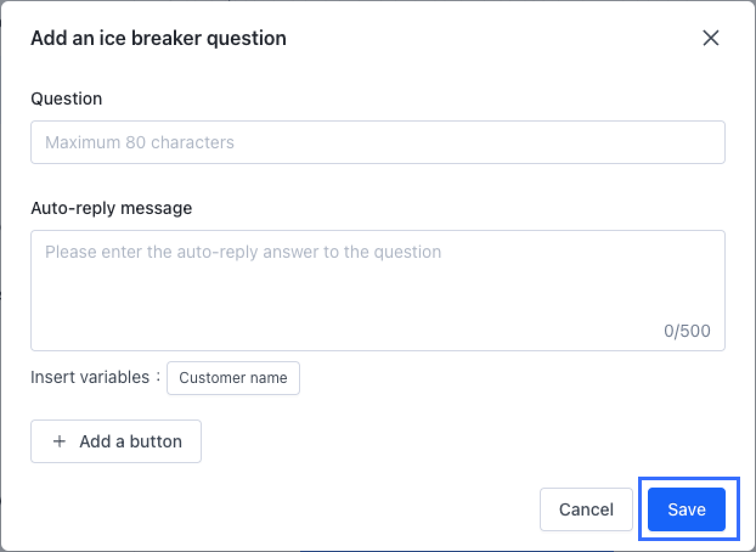Click the Cancel text beside Save

coord(586,509)
